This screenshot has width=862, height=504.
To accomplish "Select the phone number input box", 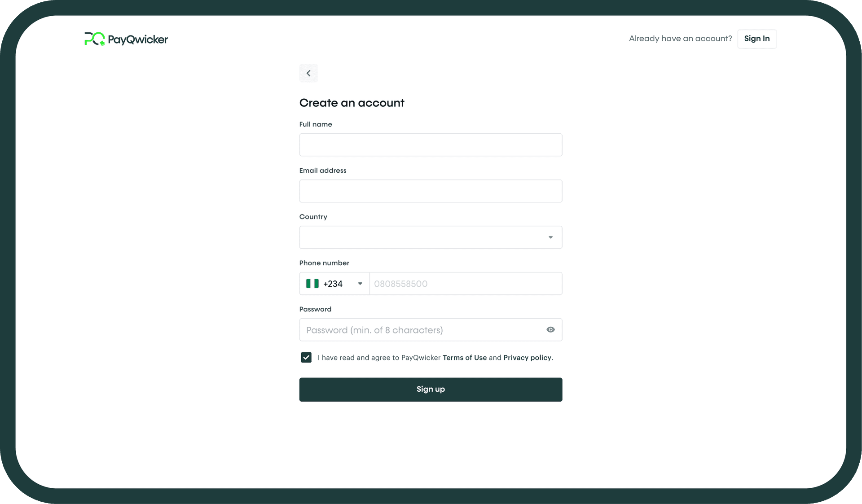I will click(x=465, y=284).
